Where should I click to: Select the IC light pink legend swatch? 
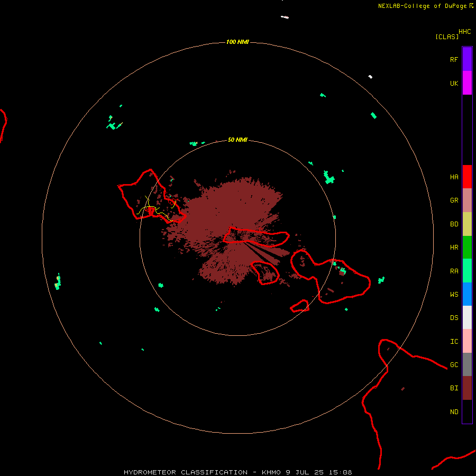pyautogui.click(x=467, y=341)
